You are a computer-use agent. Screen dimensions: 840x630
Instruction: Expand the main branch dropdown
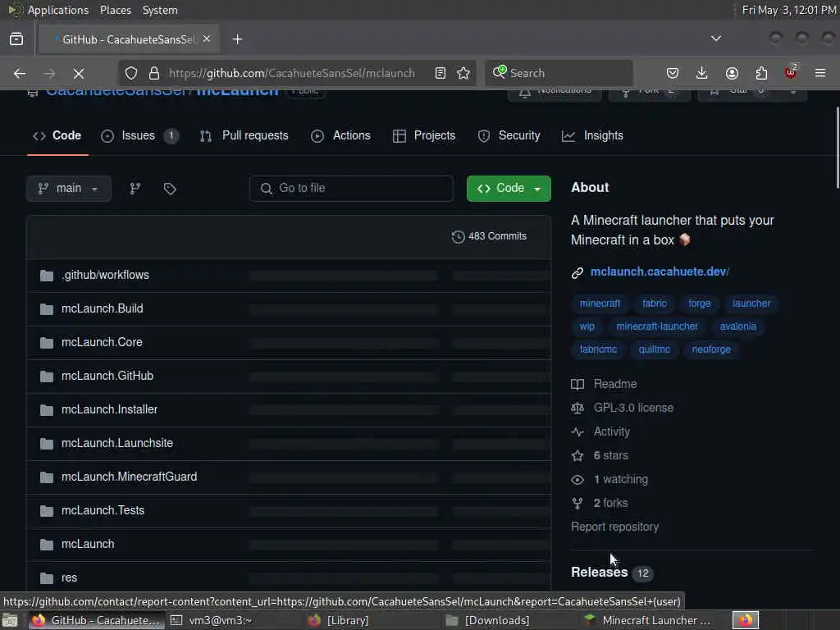69,189
